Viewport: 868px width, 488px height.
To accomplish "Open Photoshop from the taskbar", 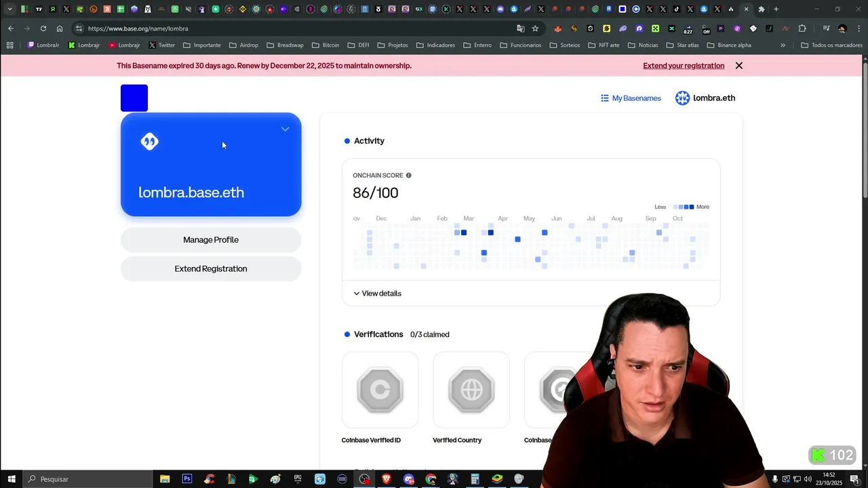I will pyautogui.click(x=187, y=479).
